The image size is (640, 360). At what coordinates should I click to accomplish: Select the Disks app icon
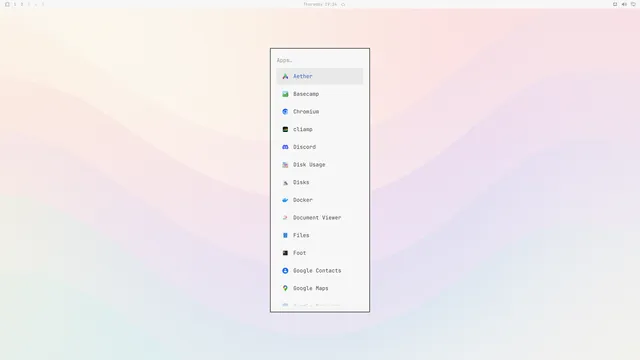(x=285, y=182)
